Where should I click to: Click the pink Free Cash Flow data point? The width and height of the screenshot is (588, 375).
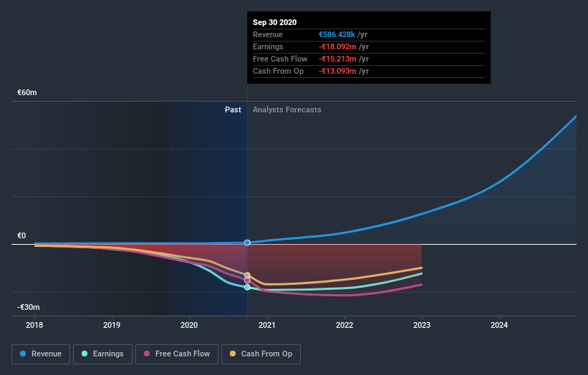point(247,281)
